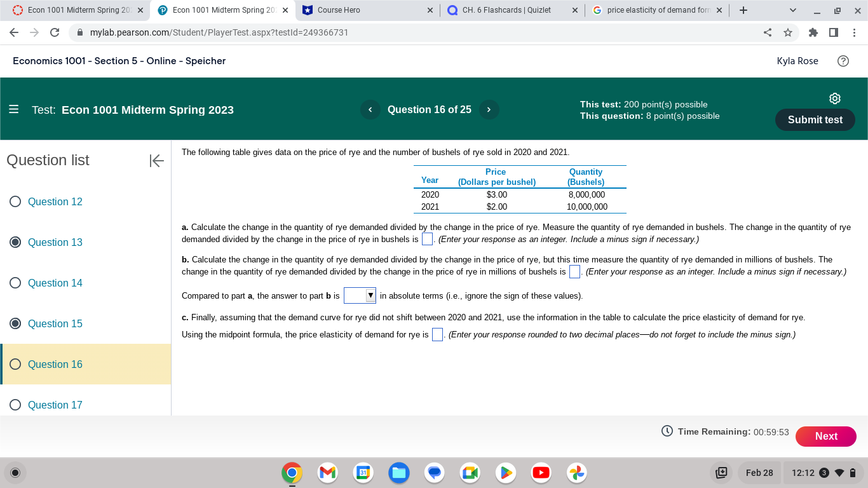Click the $2.00 price cell
The image size is (868, 488).
497,207
